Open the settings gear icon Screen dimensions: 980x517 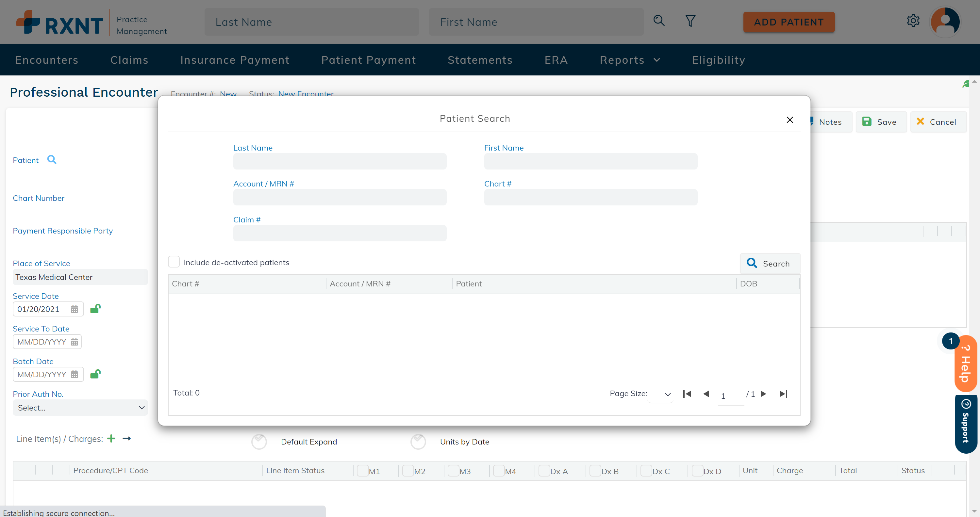913,21
